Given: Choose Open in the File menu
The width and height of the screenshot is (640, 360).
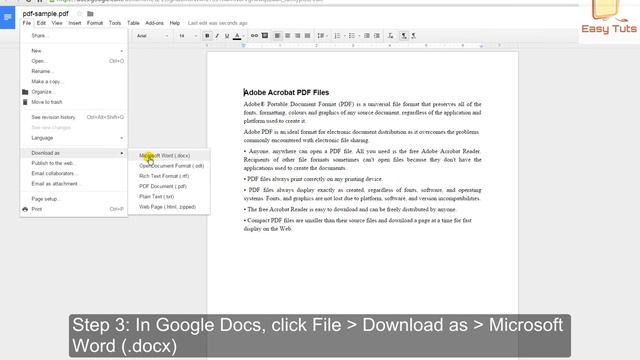Looking at the screenshot, I should click(x=74, y=61).
